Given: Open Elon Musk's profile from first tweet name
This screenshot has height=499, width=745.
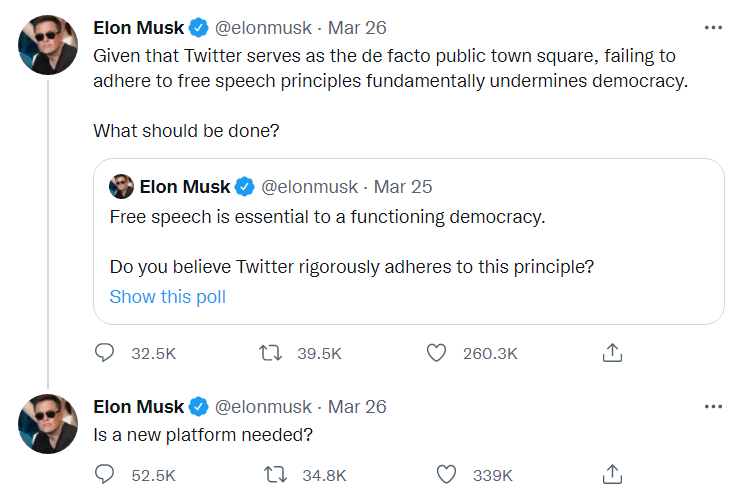Looking at the screenshot, I should click(138, 27).
